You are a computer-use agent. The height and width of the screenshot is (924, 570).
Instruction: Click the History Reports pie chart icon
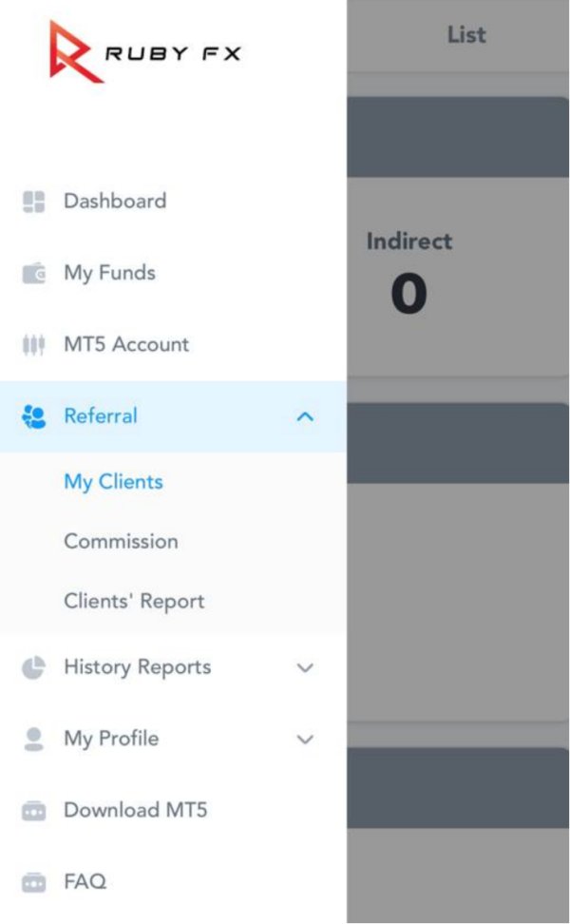click(34, 667)
